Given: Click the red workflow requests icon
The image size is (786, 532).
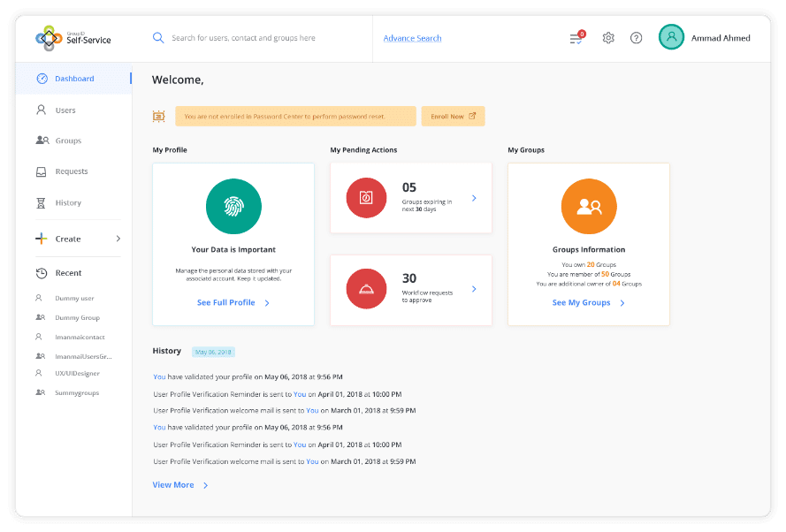Looking at the screenshot, I should pyautogui.click(x=366, y=289).
